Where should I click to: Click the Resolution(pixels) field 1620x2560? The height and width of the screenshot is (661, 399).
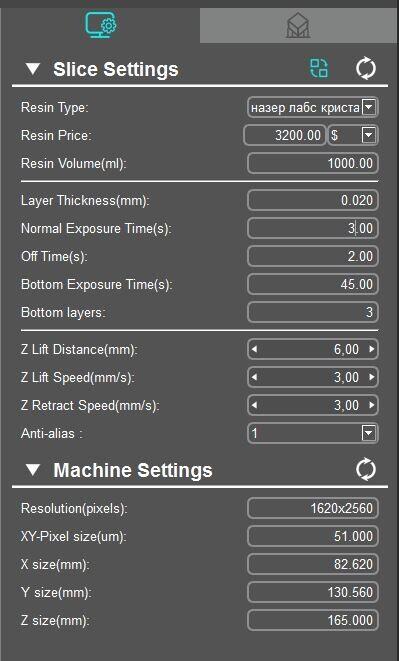(313, 508)
